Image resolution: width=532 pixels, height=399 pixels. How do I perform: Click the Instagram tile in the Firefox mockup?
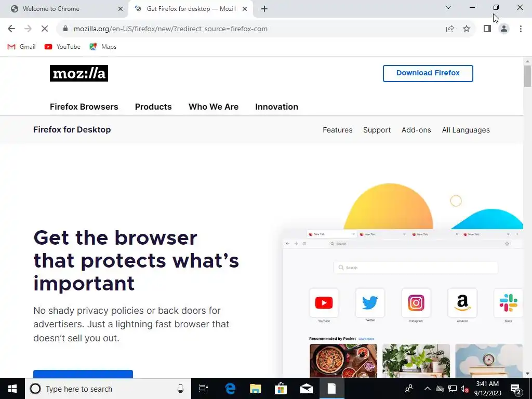416,303
